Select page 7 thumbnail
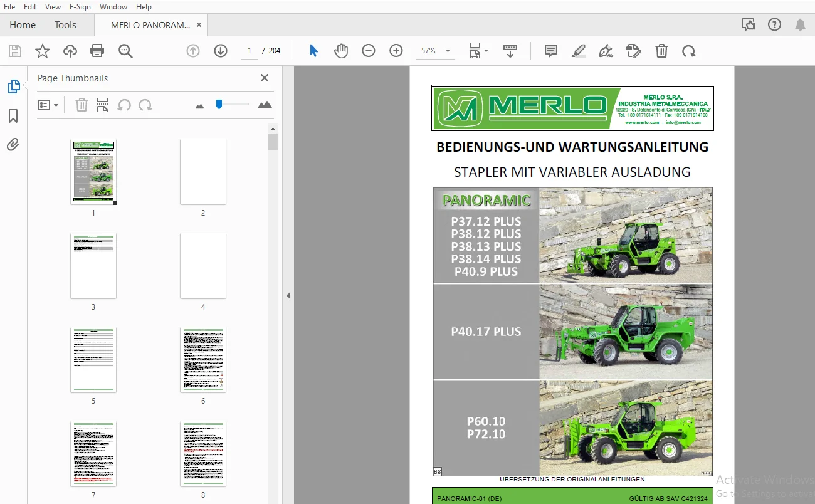 coord(93,454)
